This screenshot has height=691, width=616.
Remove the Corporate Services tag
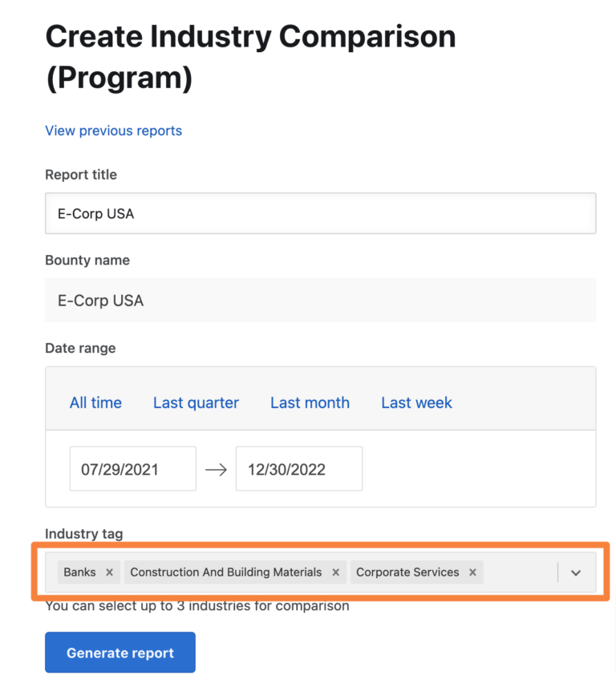point(472,572)
